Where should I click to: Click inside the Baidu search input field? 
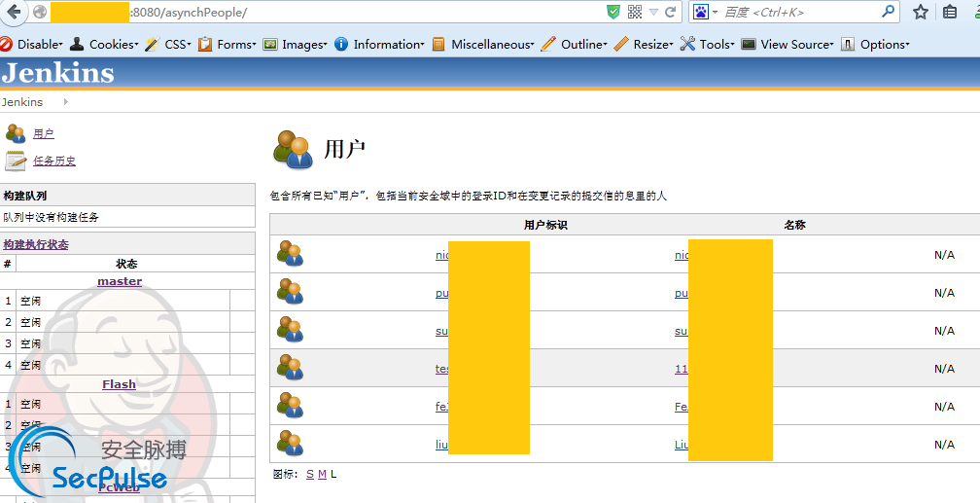click(797, 13)
